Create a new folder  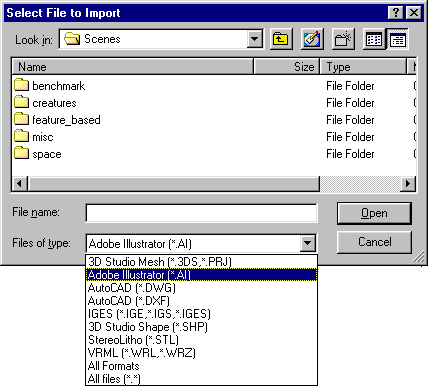pos(343,39)
